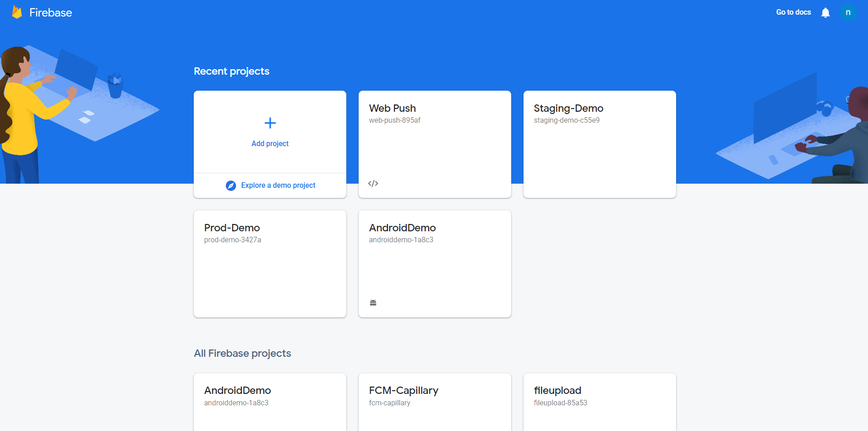Image resolution: width=868 pixels, height=431 pixels.
Task: Open the notifications bell icon
Action: [x=825, y=12]
